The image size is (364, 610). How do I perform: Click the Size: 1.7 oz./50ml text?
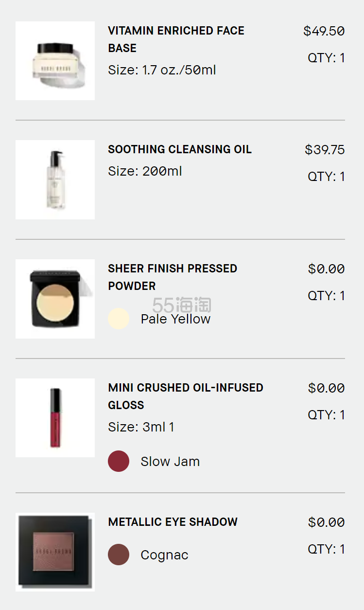coord(162,70)
